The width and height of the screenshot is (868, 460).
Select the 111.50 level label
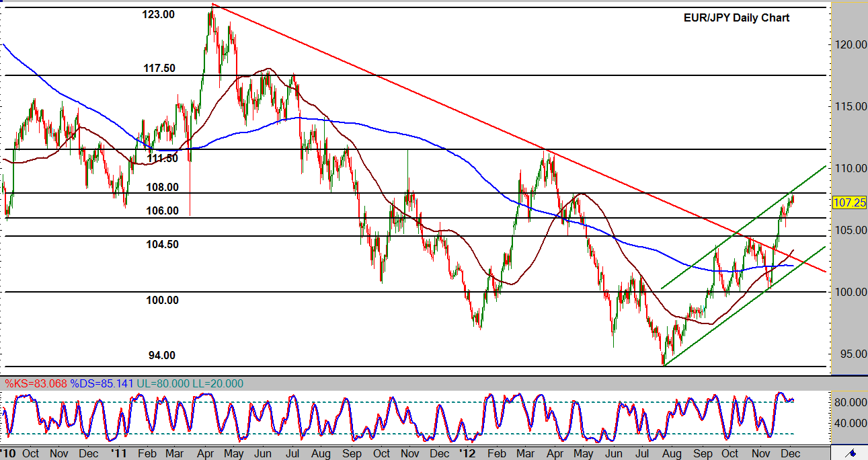click(x=162, y=158)
